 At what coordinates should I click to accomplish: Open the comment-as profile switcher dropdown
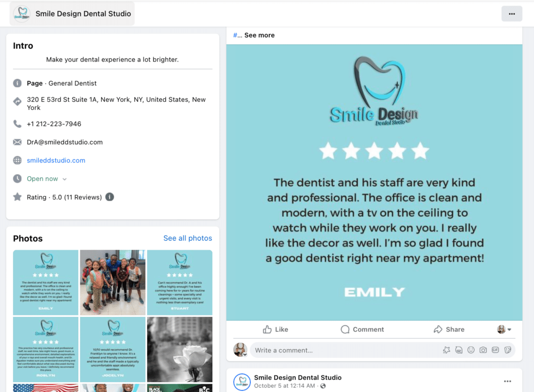coord(504,329)
